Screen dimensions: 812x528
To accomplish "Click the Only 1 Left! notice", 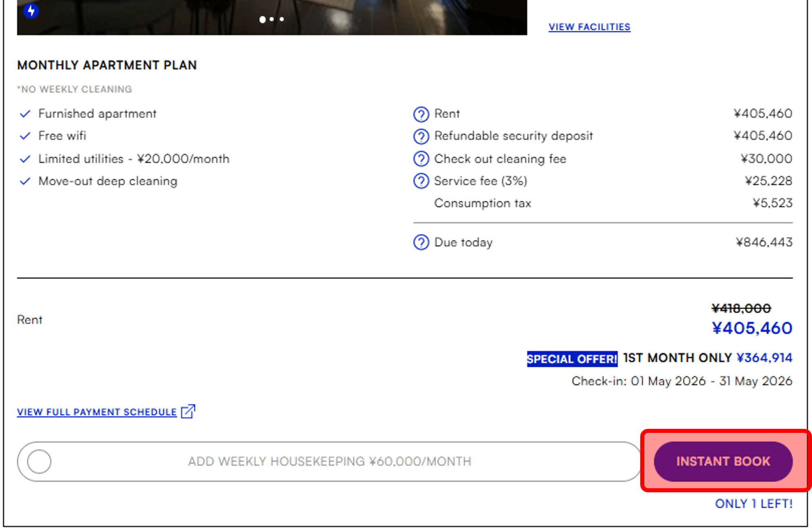I will [x=754, y=504].
